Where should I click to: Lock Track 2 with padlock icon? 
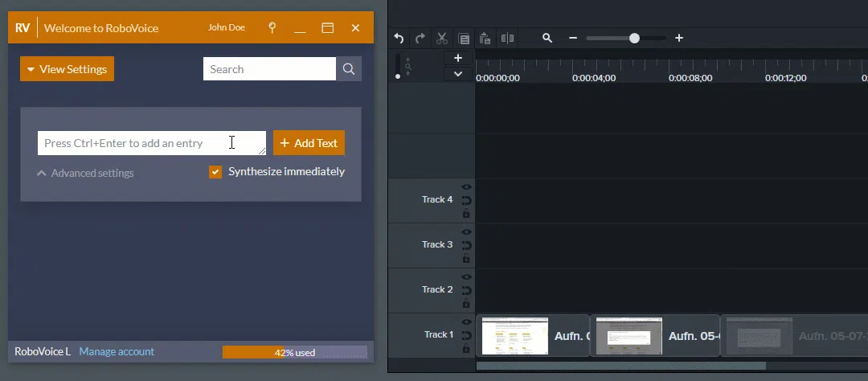(x=466, y=303)
